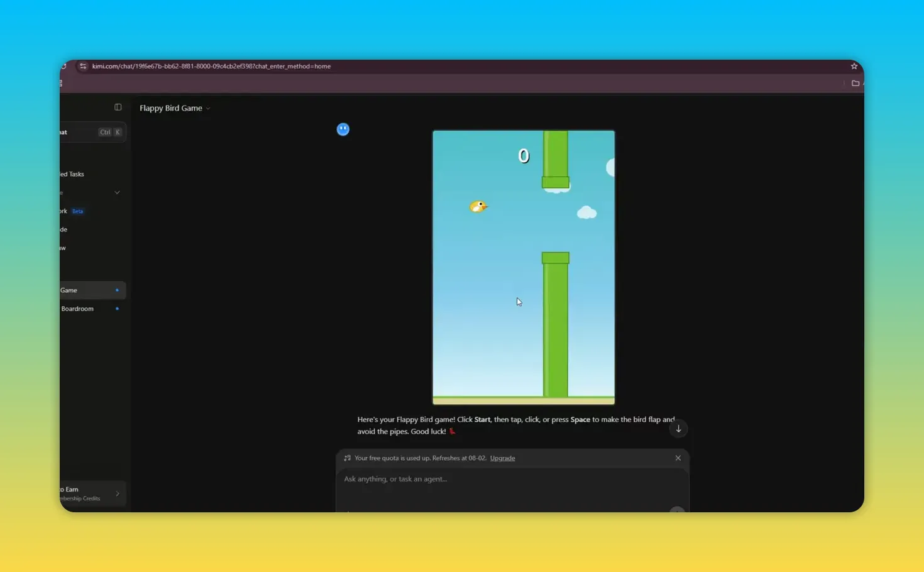Select the Game chat in the history list
This screenshot has width=924, height=572.
[x=93, y=290]
